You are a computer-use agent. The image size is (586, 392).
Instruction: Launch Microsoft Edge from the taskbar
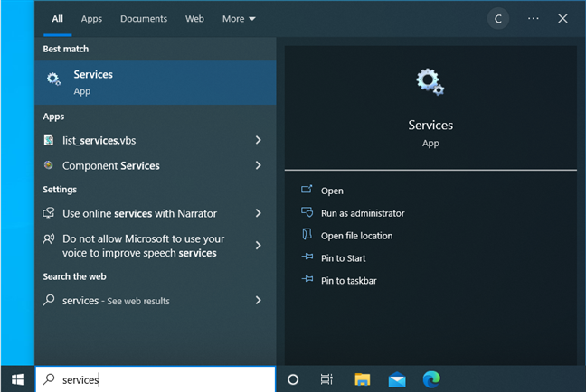[x=430, y=379]
